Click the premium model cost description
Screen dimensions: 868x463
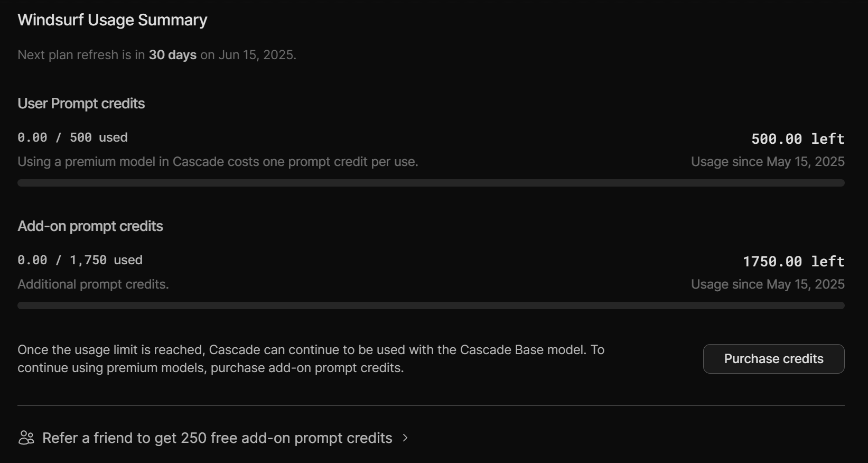click(218, 162)
